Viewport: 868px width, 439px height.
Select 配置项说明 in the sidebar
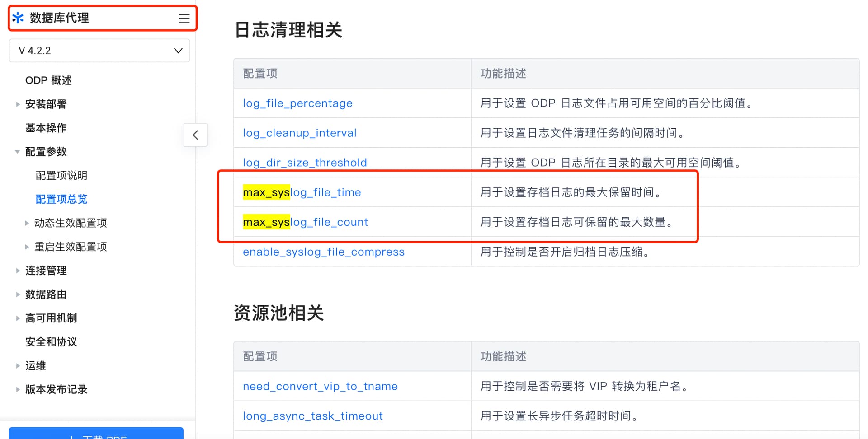[61, 175]
